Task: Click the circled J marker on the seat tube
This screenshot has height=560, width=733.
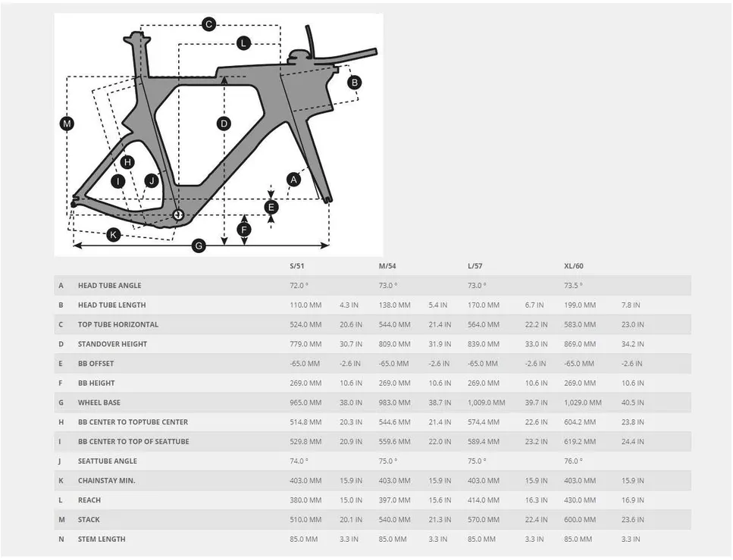Action: 152,180
